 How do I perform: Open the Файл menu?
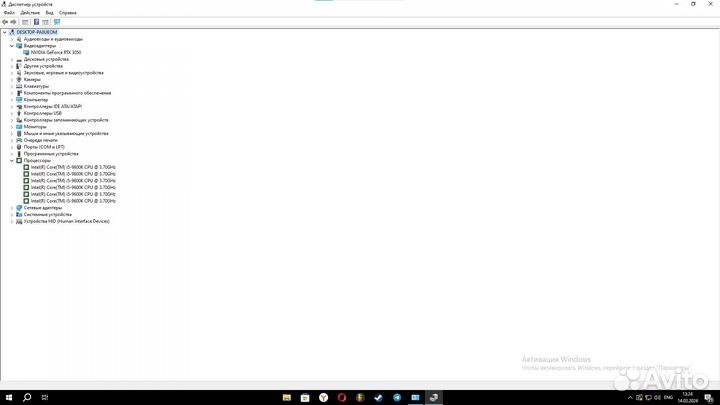click(x=9, y=13)
